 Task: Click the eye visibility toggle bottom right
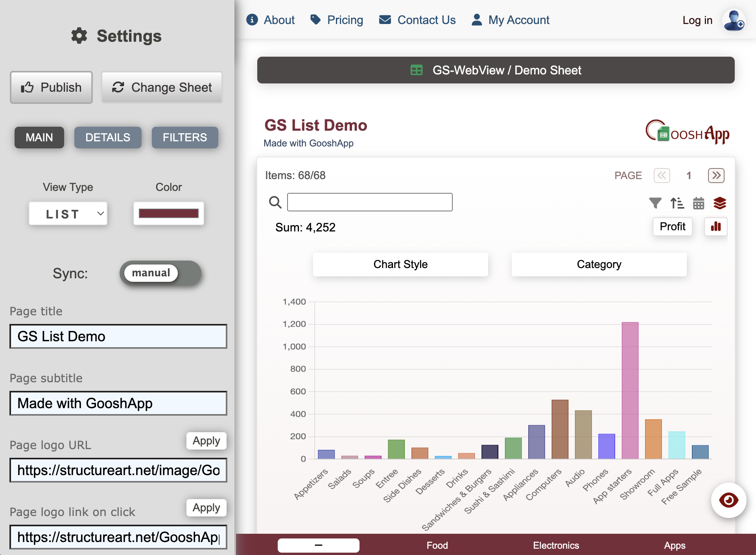point(728,500)
